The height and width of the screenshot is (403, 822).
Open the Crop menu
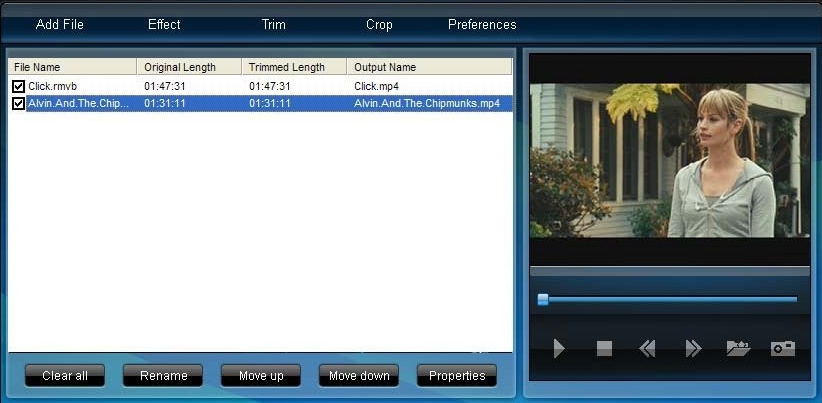point(379,25)
